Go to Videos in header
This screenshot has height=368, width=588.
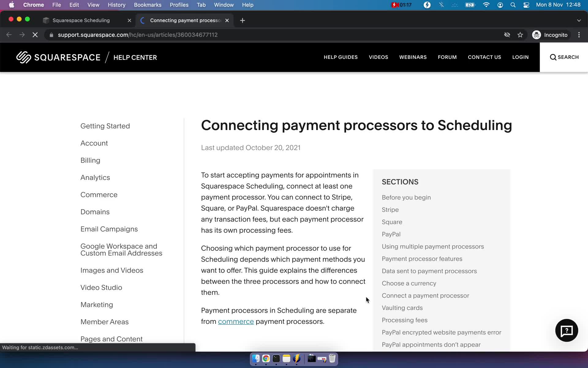(x=378, y=57)
